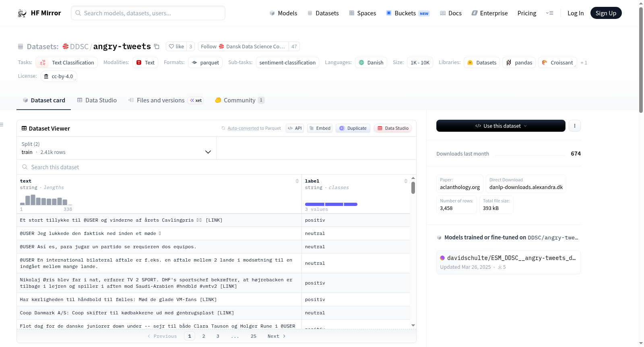Open the more options kebab menu icon
Viewport: 644px width, 347px height.
(575, 126)
